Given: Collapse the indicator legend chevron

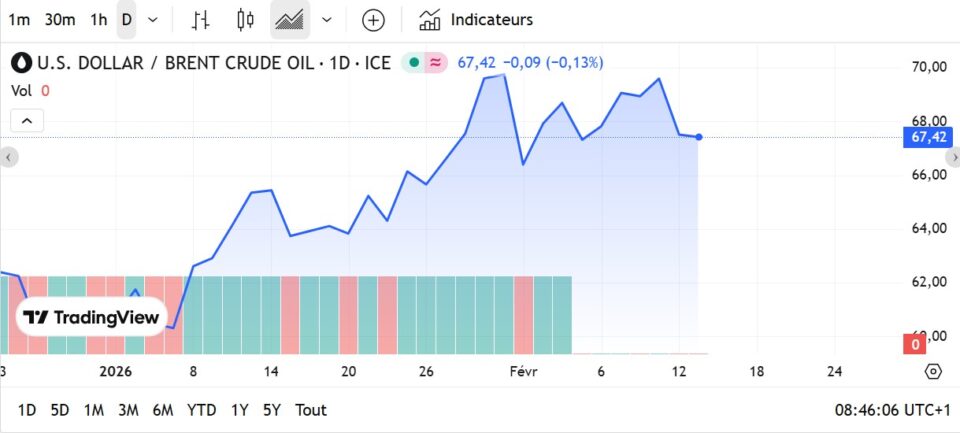Looking at the screenshot, I should click(27, 121).
